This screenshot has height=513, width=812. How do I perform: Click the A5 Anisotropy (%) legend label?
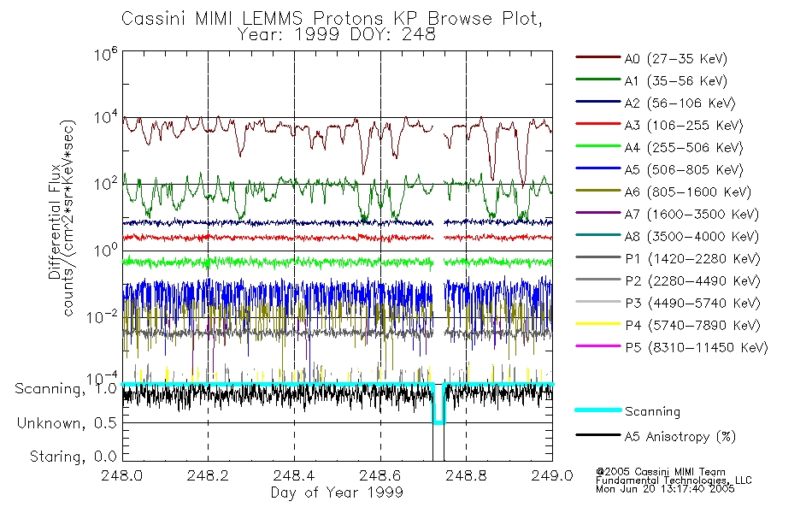pyautogui.click(x=680, y=437)
